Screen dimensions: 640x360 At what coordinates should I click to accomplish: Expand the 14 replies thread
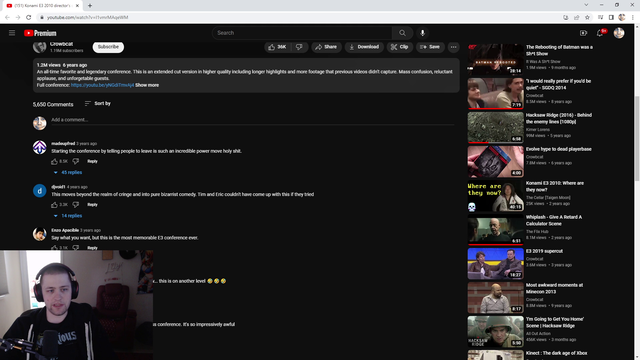click(68, 216)
